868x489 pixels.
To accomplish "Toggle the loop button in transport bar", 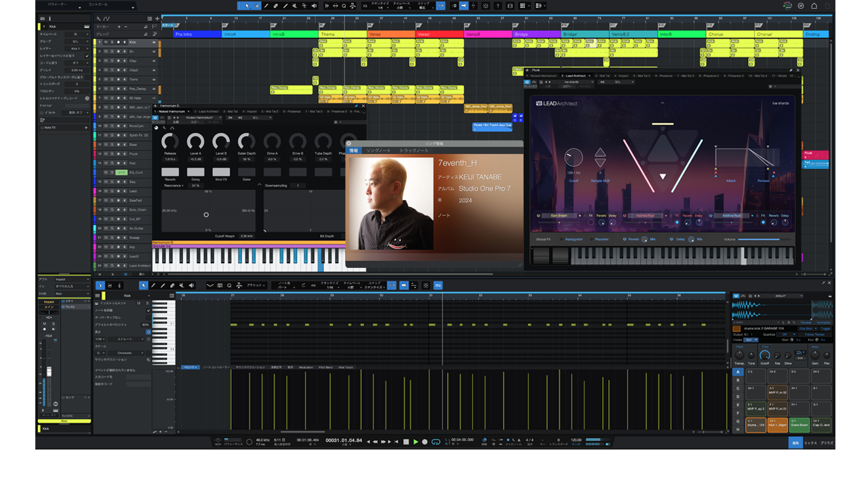I will click(x=435, y=442).
